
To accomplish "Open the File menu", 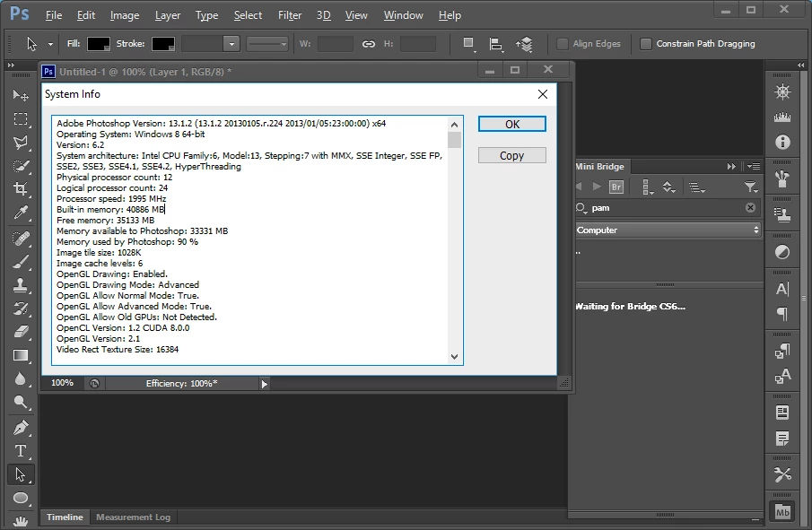I will tap(54, 15).
